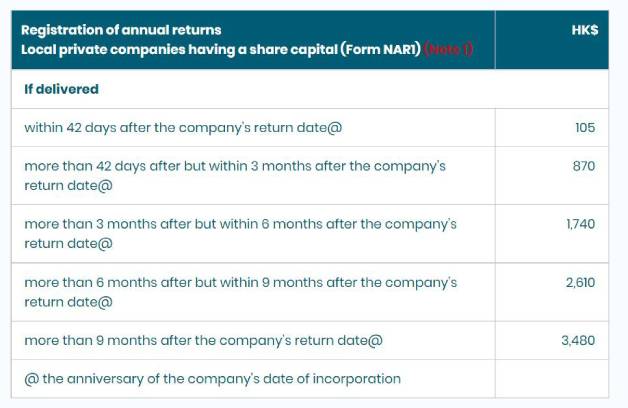This screenshot has height=408, width=628.
Task: Select the 2,610 fee amount
Action: click(580, 283)
